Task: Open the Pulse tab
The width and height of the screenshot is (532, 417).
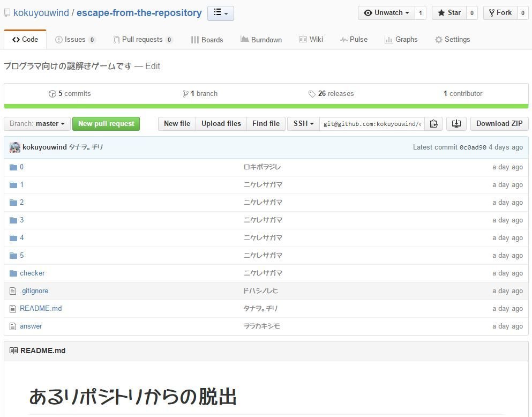Action: (354, 40)
